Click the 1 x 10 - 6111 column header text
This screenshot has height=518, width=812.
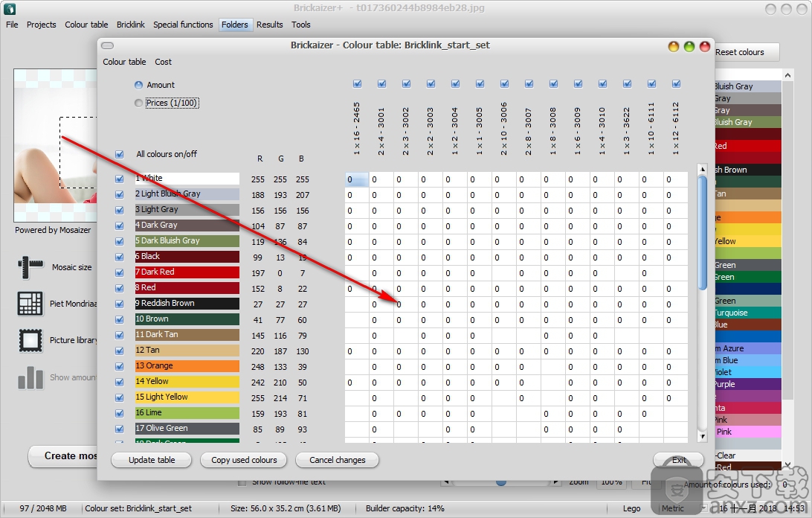coord(651,129)
